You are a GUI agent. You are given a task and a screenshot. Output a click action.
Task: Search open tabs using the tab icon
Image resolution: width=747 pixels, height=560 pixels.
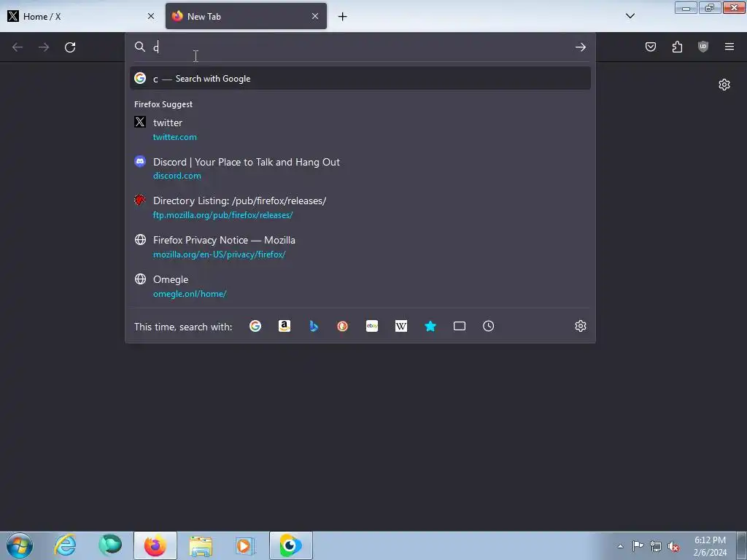[460, 326]
